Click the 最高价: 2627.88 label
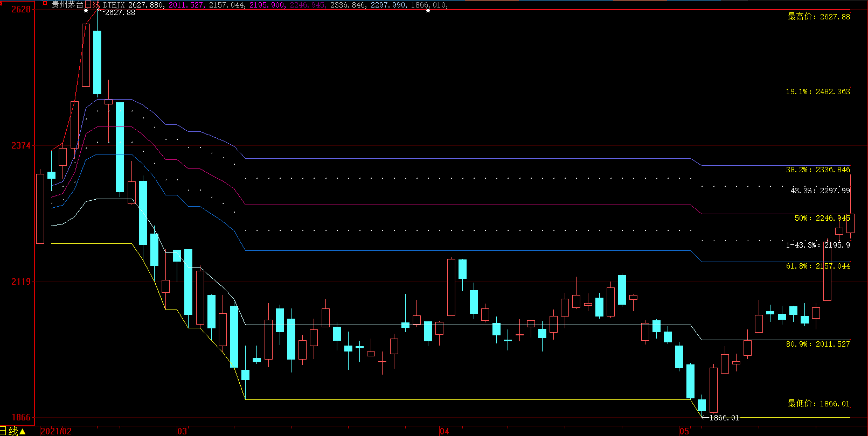This screenshot has width=868, height=436. [x=819, y=17]
